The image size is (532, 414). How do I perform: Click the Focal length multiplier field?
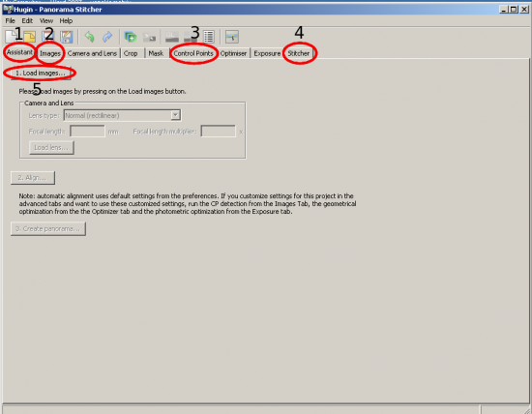219,132
